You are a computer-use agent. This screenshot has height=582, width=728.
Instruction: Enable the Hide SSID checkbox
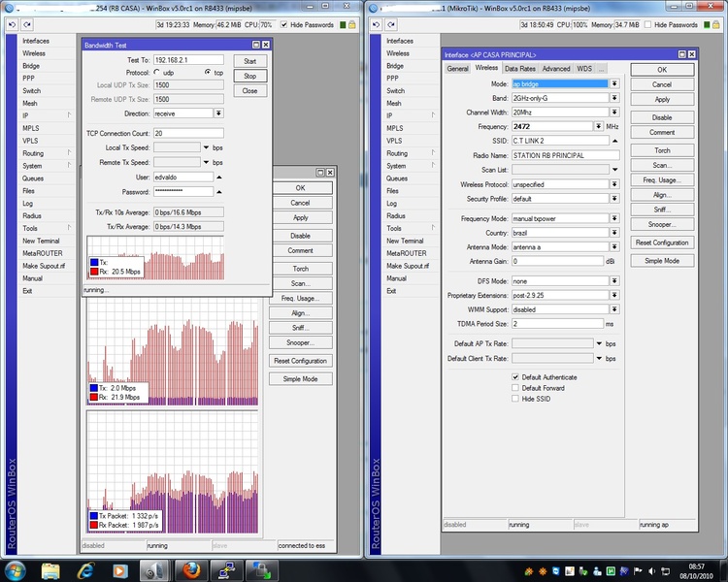point(515,399)
